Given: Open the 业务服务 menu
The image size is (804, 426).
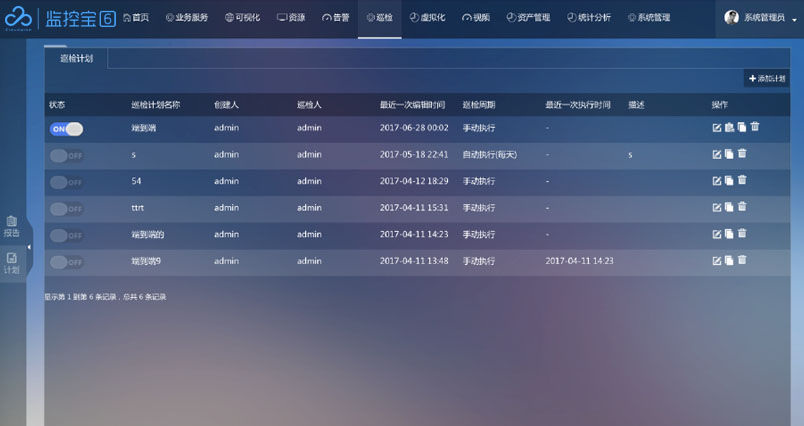Looking at the screenshot, I should [187, 18].
